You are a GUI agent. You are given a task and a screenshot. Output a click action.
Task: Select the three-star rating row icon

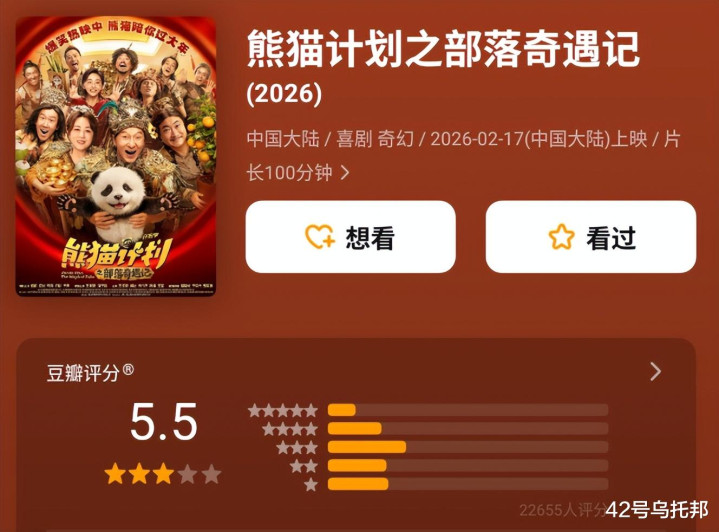tap(297, 447)
